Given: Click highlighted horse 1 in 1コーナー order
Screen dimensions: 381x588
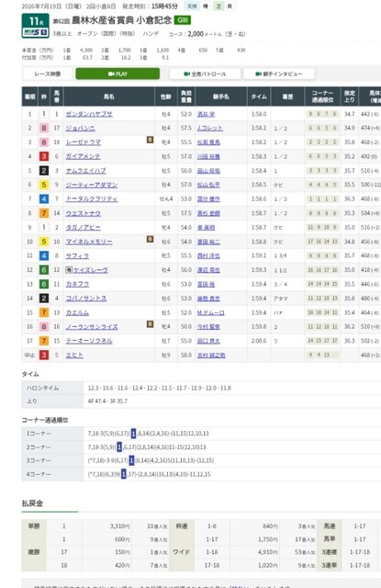Looking at the screenshot, I should (133, 434).
